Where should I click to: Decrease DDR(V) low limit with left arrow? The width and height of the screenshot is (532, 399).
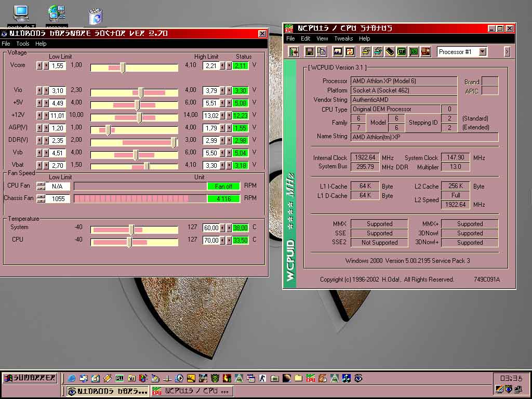(x=39, y=140)
